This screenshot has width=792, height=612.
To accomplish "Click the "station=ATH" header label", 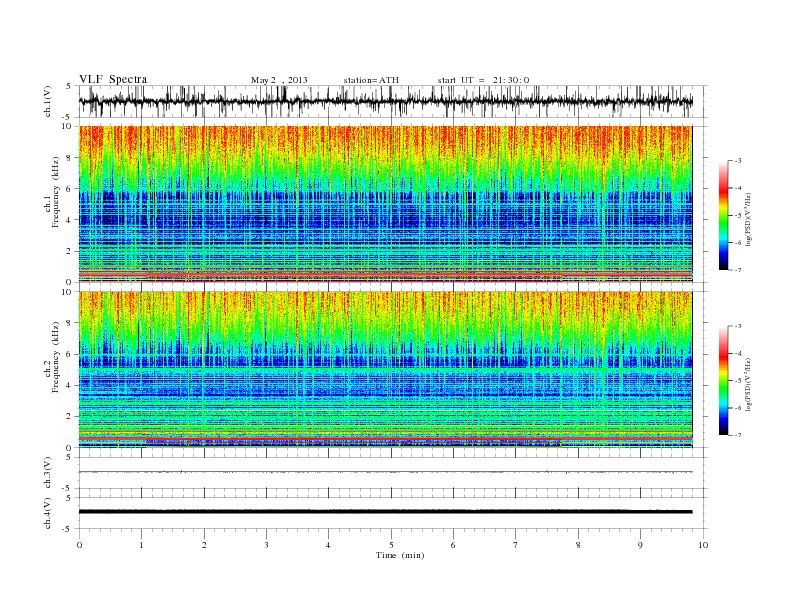I will [371, 80].
